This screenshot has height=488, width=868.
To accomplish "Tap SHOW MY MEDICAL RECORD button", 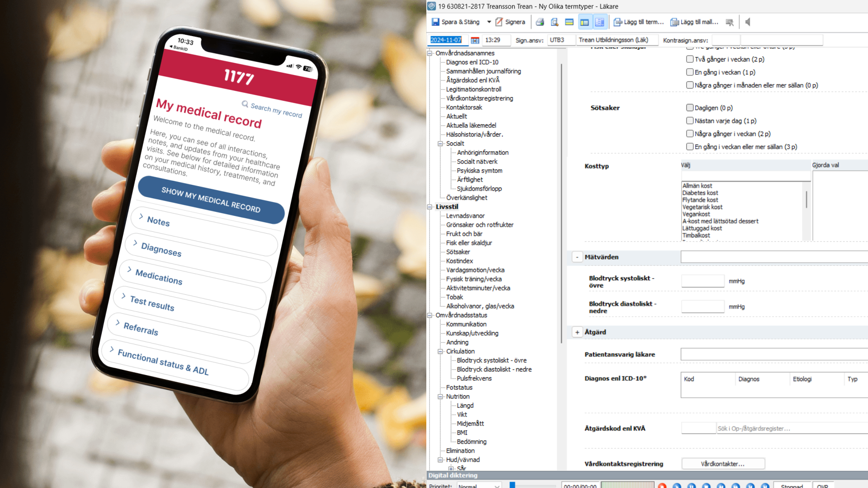I will click(211, 200).
